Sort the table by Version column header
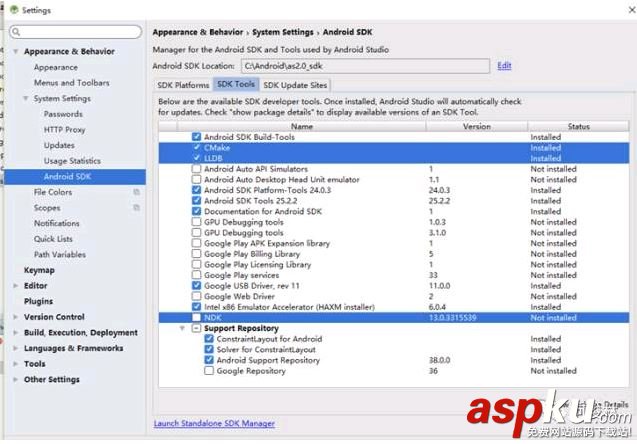 tap(477, 126)
